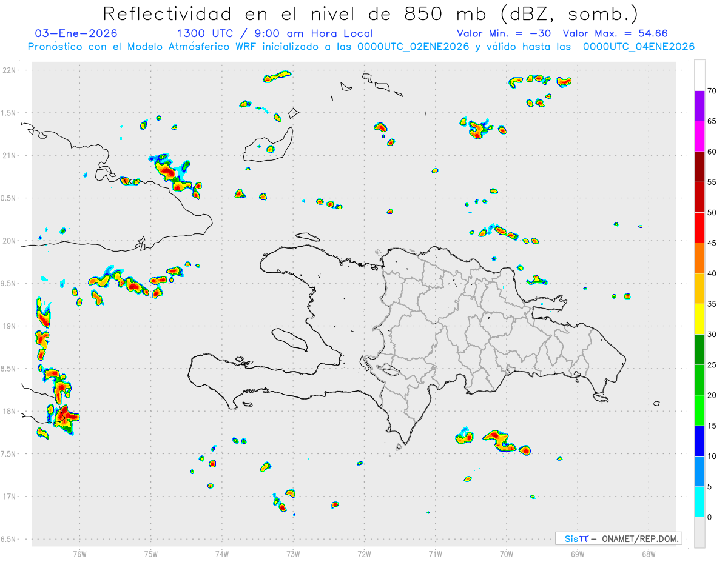This screenshot has width=728, height=562.
Task: Click the longitude axis label '76W'
Action: pos(79,553)
